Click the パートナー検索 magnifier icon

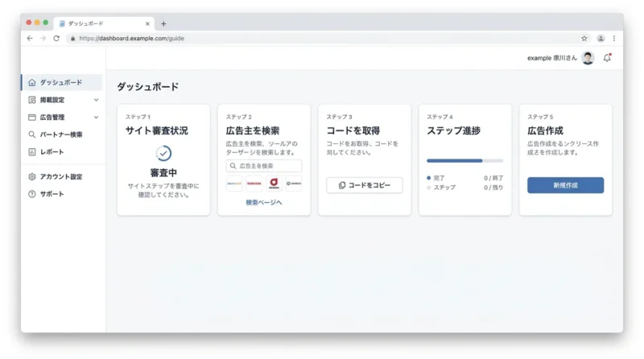pyautogui.click(x=32, y=134)
